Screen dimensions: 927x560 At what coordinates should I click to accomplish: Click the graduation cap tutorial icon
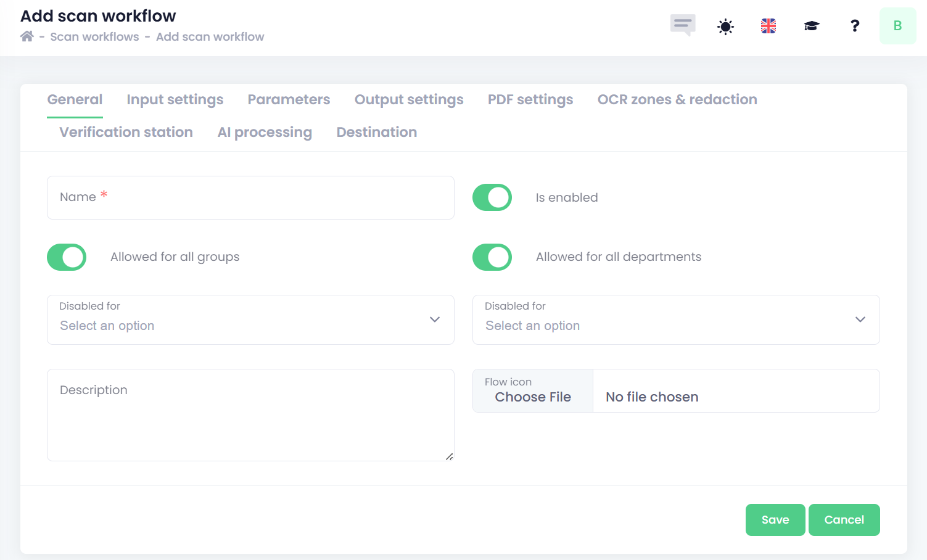(x=811, y=26)
